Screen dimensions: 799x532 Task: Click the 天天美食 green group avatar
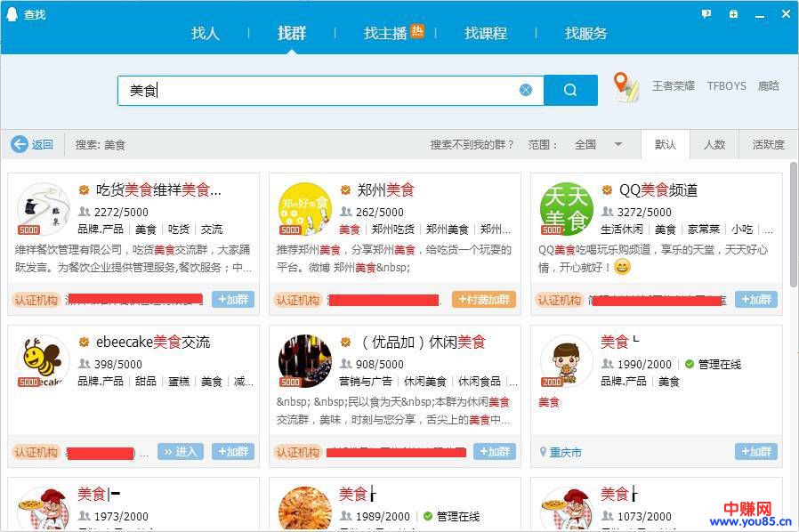566,209
